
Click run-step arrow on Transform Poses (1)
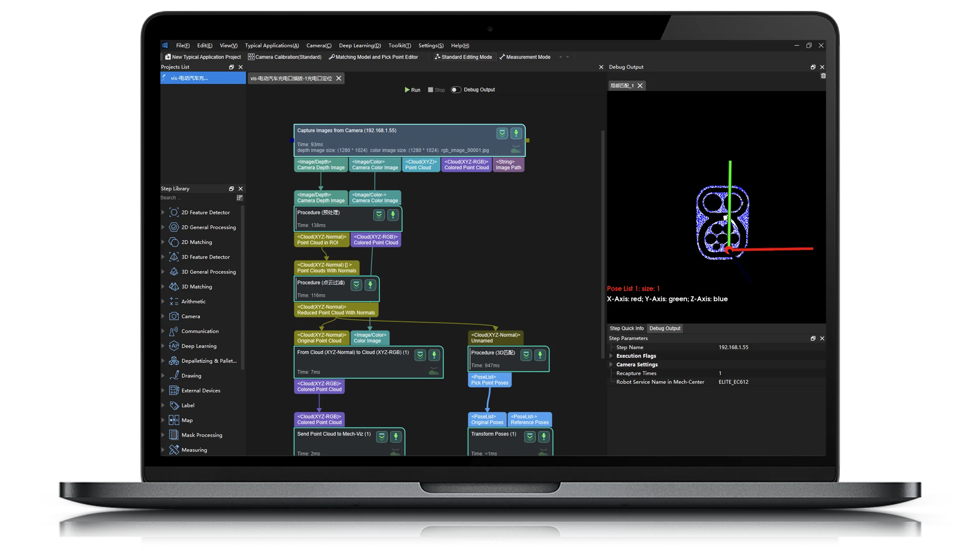pos(544,436)
